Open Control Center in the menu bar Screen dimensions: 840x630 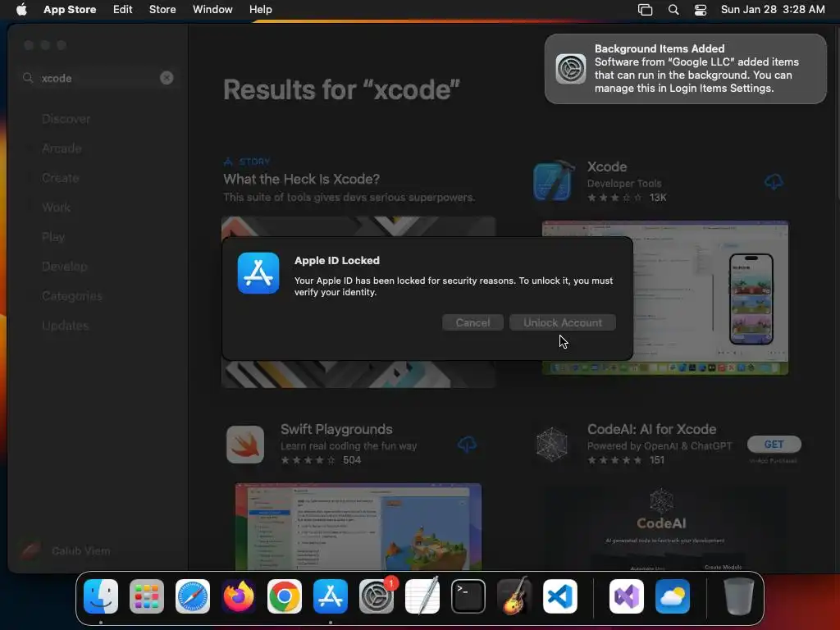701,10
